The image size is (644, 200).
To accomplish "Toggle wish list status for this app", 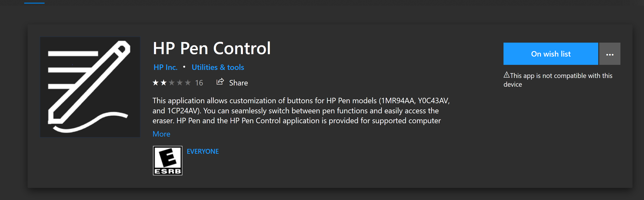I will point(551,54).
